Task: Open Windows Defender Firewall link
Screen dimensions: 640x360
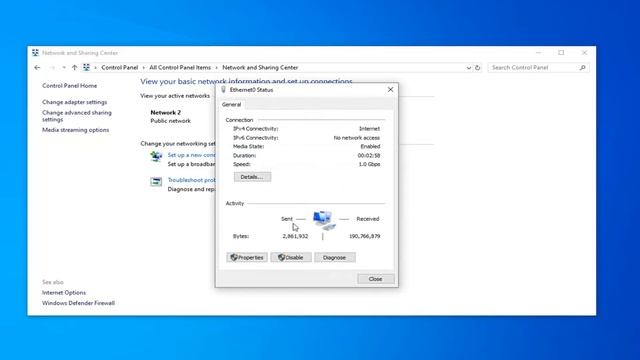Action: click(x=78, y=303)
